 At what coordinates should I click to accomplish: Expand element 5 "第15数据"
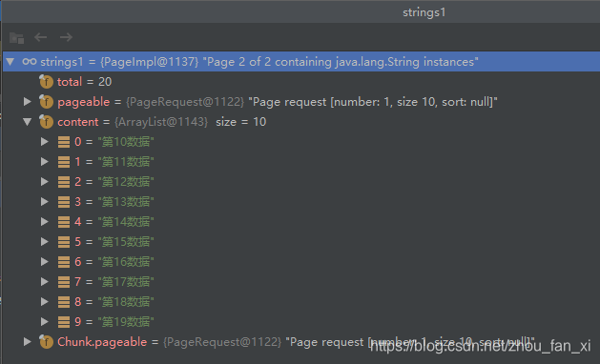click(x=45, y=241)
